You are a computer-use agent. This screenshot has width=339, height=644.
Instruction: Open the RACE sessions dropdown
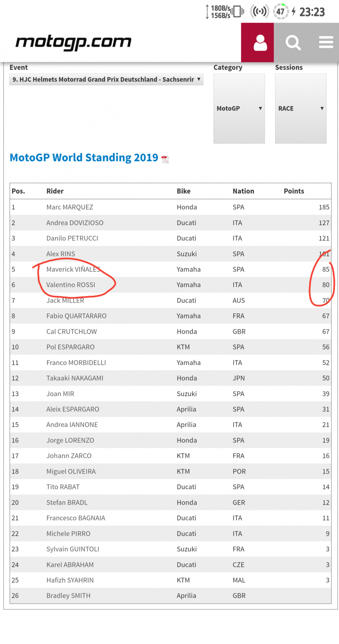pyautogui.click(x=301, y=108)
